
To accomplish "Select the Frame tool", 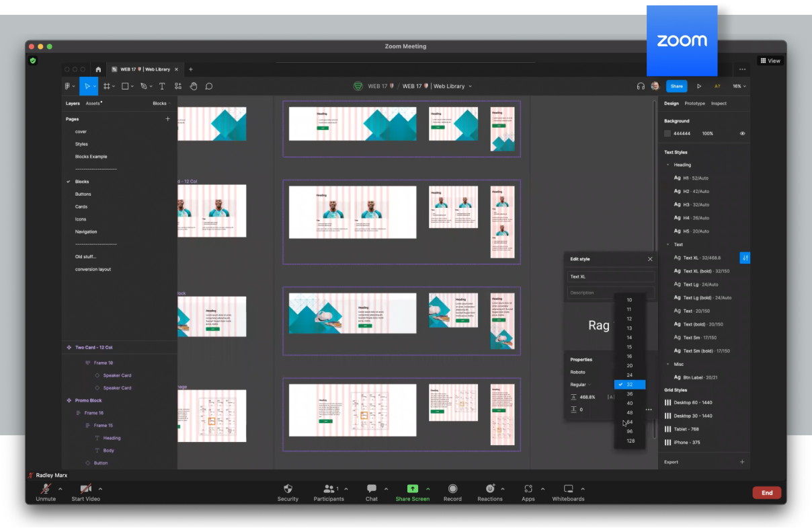I will [x=108, y=85].
